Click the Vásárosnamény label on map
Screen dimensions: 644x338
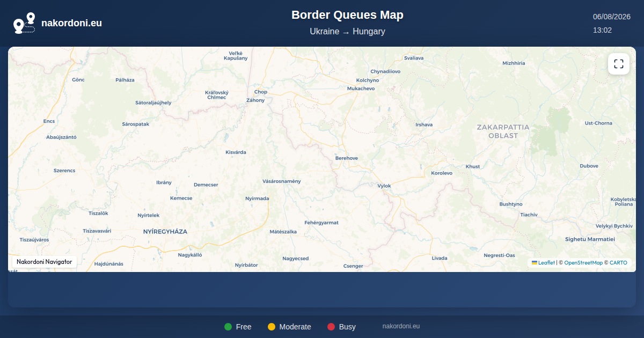[x=282, y=181]
